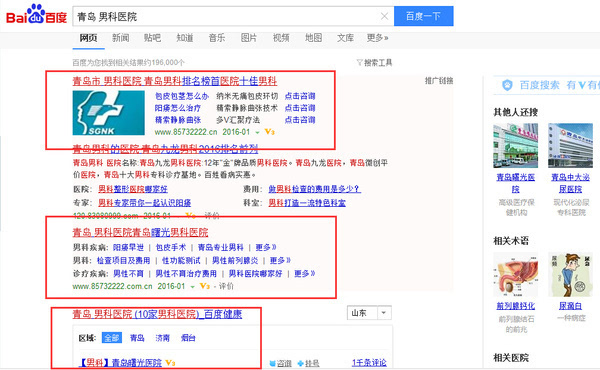Click the 尿蛋白 illustration
The width and height of the screenshot is (600, 370).
tap(571, 274)
